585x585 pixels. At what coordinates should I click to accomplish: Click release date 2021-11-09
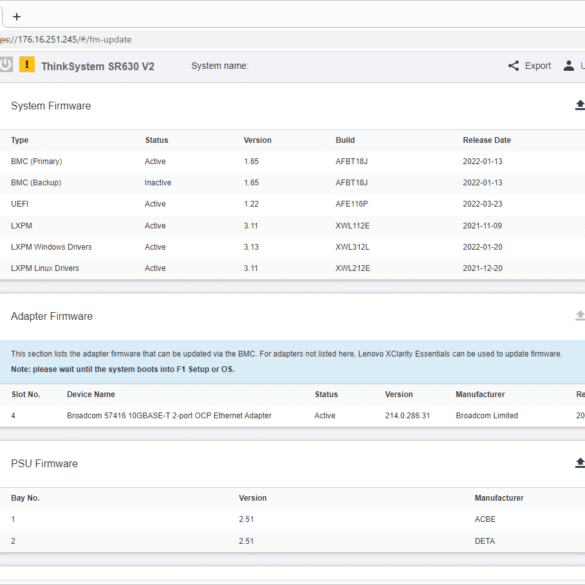[482, 226]
